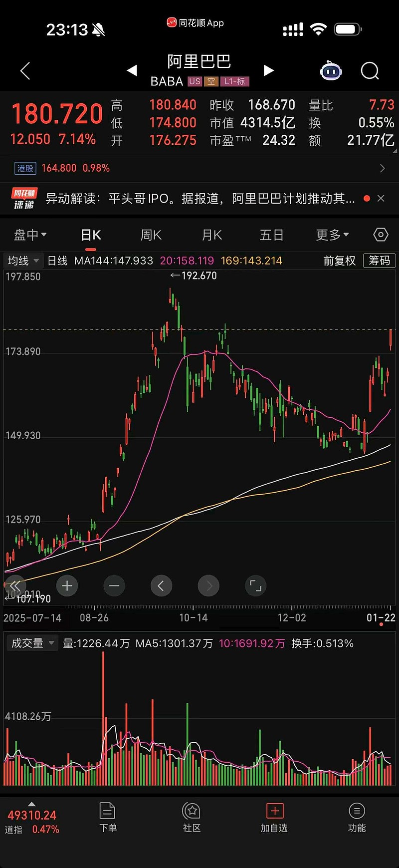Tap MA144:147.933 indicator label

[114, 261]
